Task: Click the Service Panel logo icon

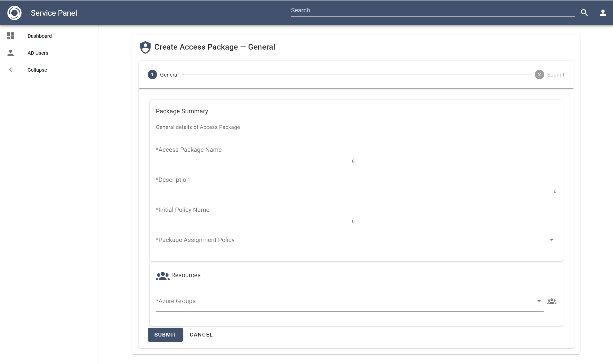Action: pos(14,13)
